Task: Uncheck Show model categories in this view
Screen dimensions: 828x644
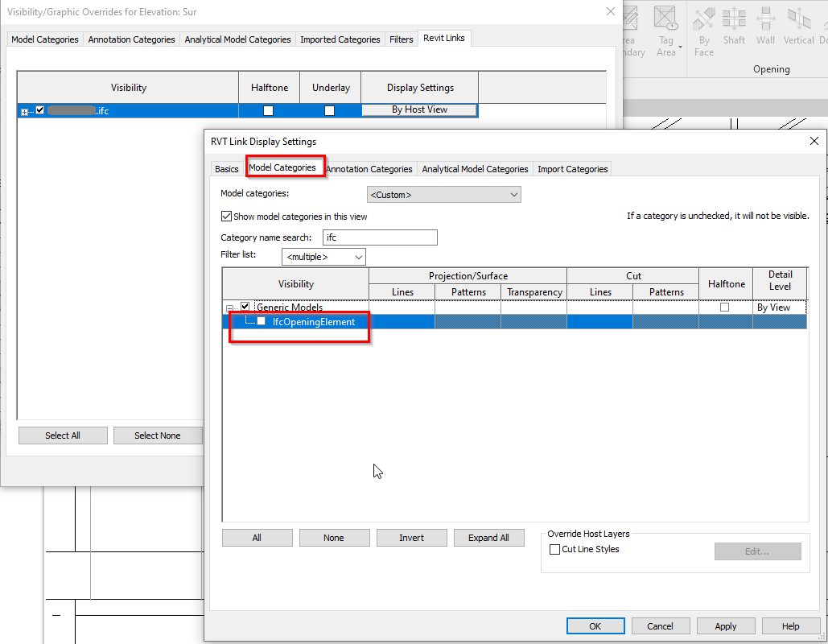Action: pyautogui.click(x=227, y=216)
